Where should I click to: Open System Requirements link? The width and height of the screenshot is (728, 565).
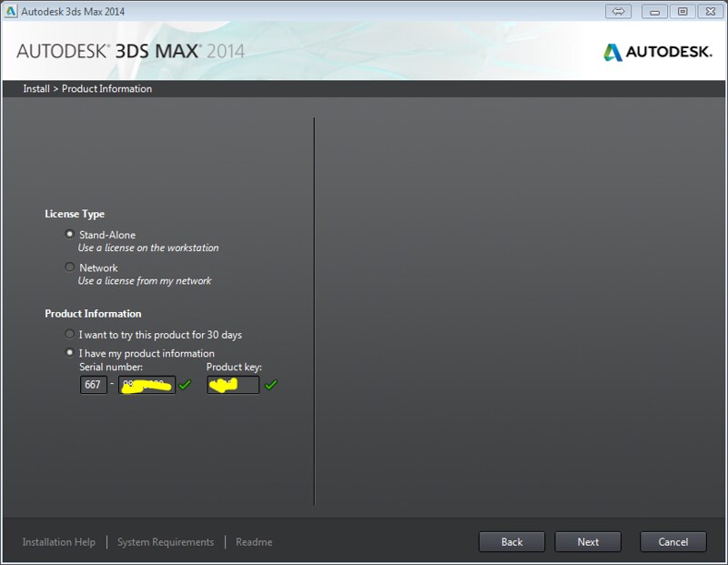[166, 542]
